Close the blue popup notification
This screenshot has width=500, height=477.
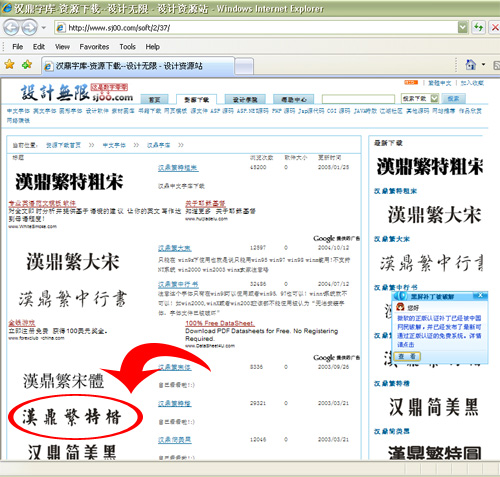pyautogui.click(x=480, y=295)
